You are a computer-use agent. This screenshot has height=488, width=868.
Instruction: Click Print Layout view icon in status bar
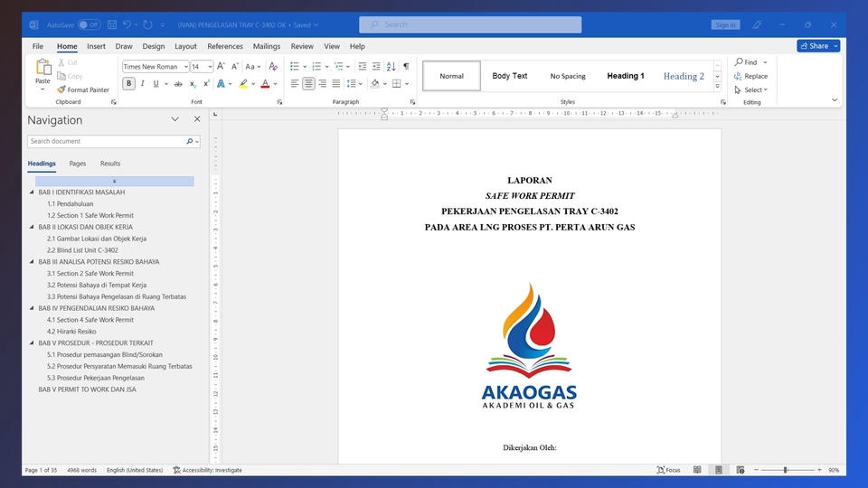pos(719,470)
